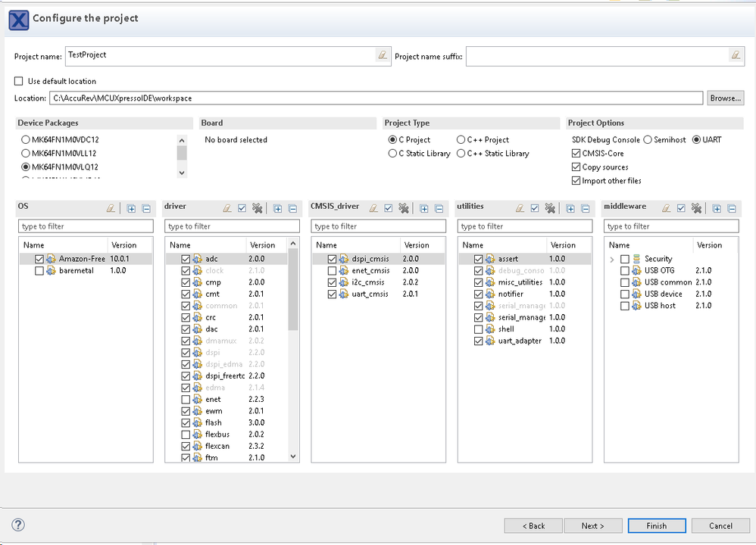Click select-all checkbox icon in middleware panel header
Screen dimensions: 756x545
[x=681, y=208]
